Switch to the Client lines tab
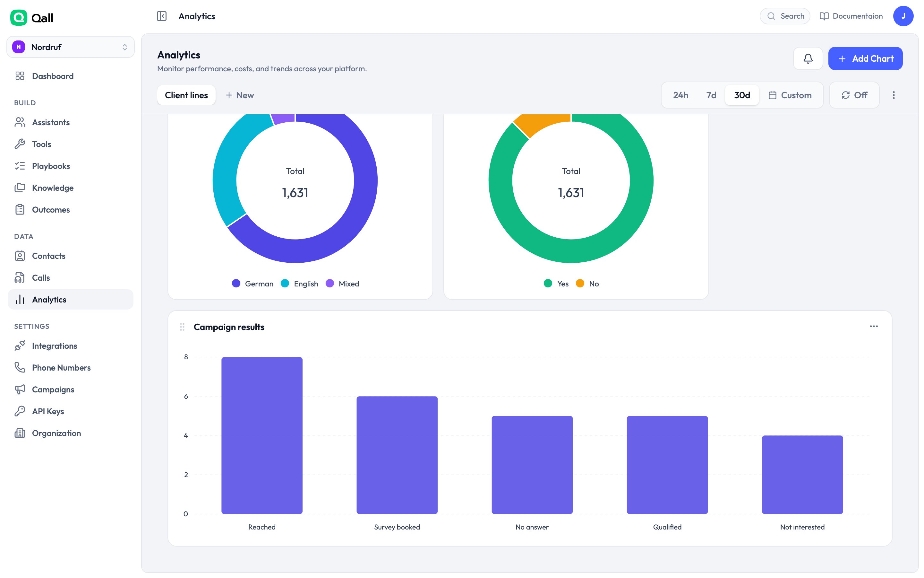 [x=186, y=95]
